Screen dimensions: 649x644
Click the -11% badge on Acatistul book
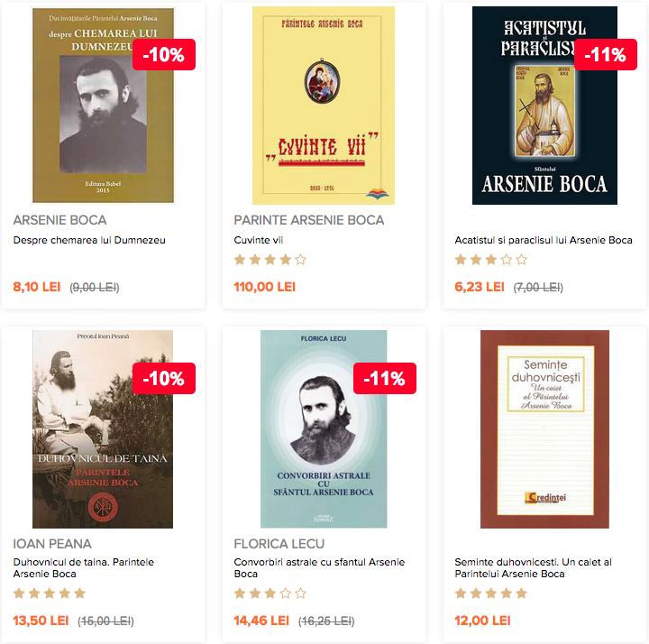pyautogui.click(x=606, y=55)
